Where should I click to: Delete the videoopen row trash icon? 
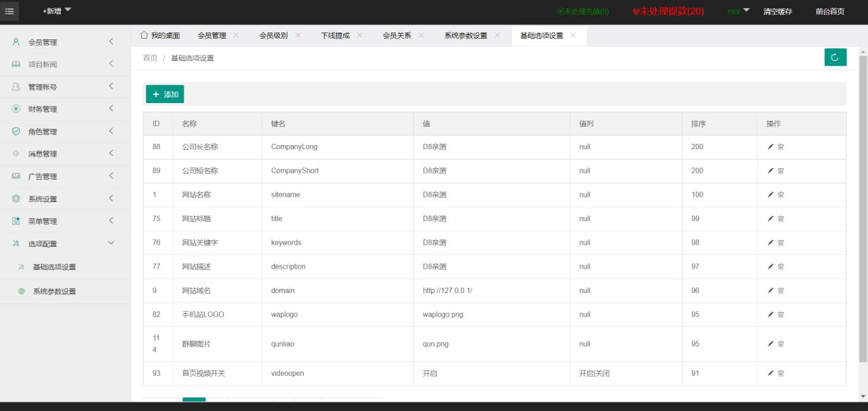point(781,373)
